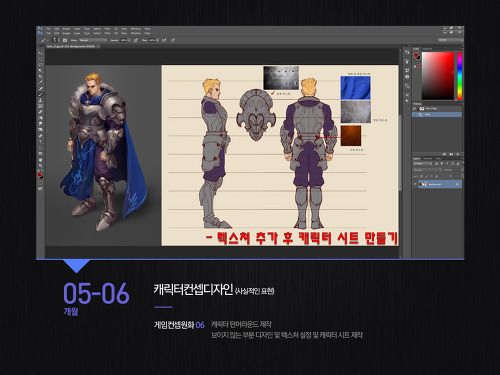Select the Brush tool in the left toolbar
This screenshot has height=375, width=500.
point(41,94)
